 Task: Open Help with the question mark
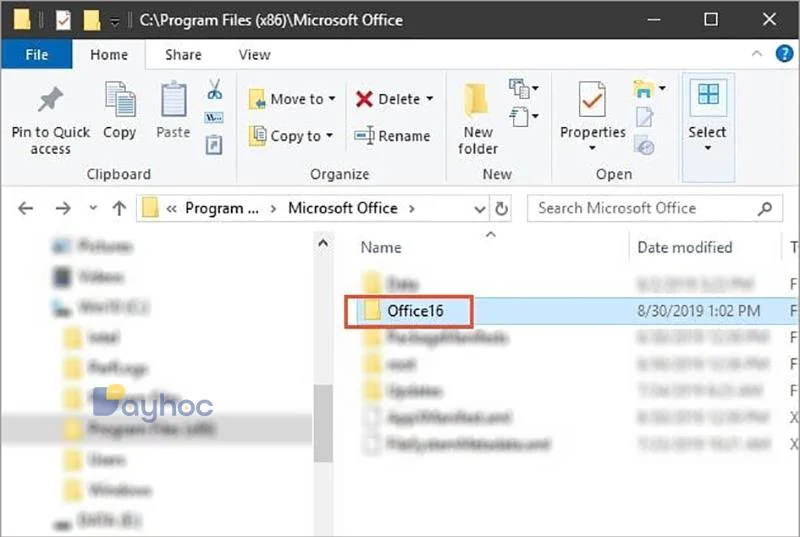[x=784, y=53]
